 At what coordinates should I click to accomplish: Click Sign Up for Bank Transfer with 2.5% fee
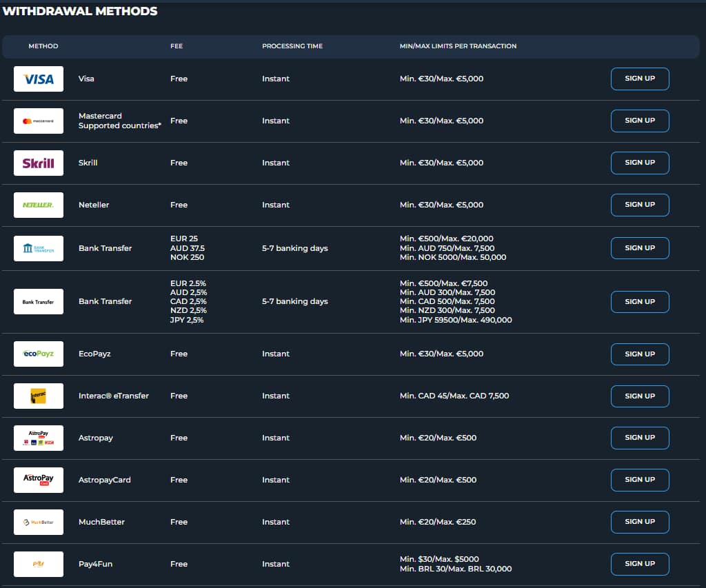[x=640, y=302]
